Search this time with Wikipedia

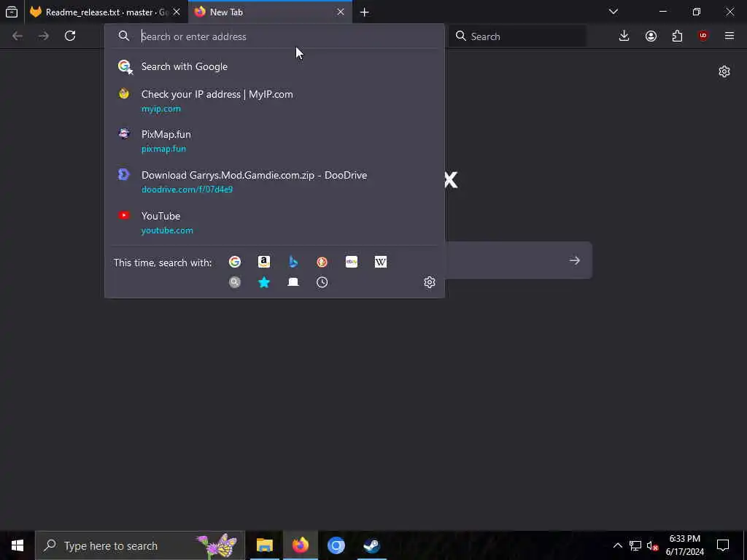tap(381, 262)
